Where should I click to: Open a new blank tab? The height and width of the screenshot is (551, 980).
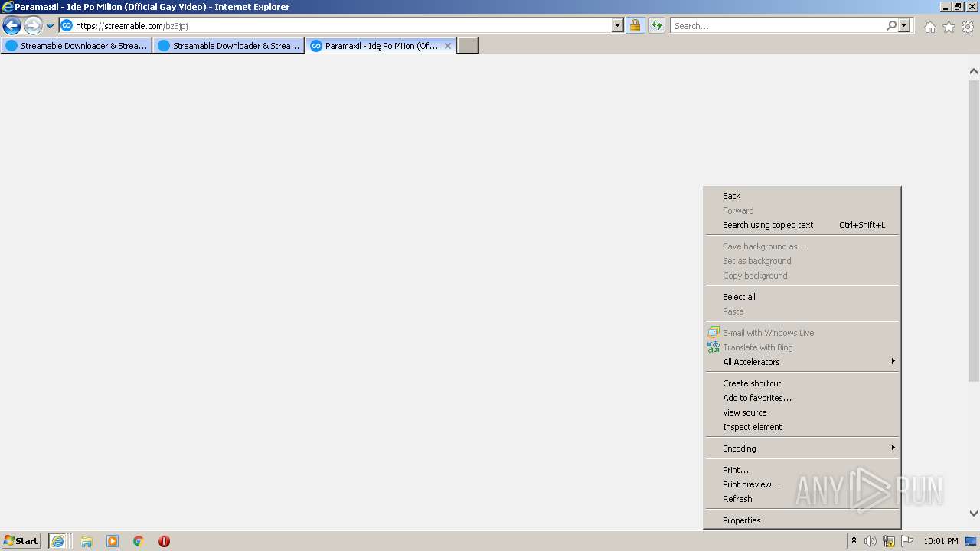468,46
